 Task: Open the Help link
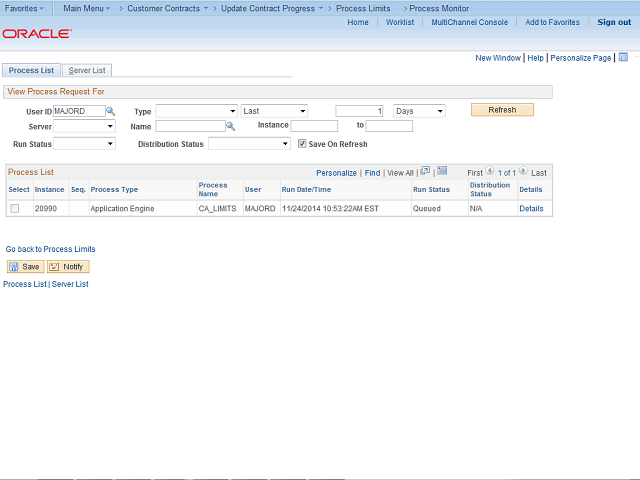[536, 58]
